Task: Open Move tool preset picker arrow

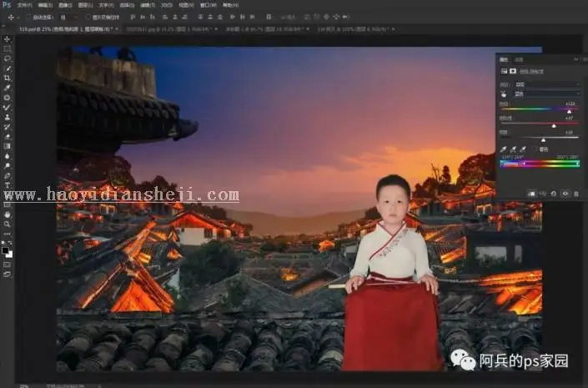Action: 18,18
